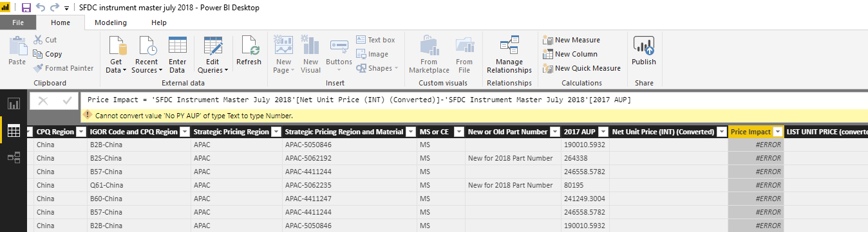Click the Redo arrow in title bar
Image resolution: width=868 pixels, height=232 pixels.
coord(54,8)
